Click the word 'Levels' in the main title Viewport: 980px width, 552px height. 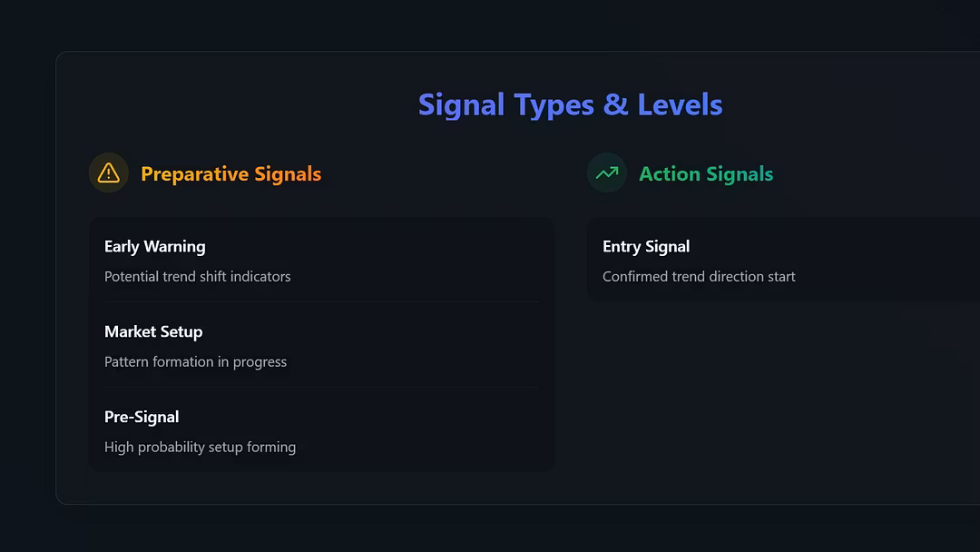coord(680,104)
